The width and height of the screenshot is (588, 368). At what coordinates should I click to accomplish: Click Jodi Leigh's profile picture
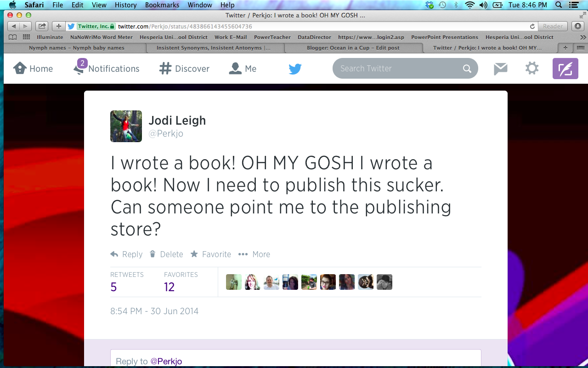click(126, 126)
